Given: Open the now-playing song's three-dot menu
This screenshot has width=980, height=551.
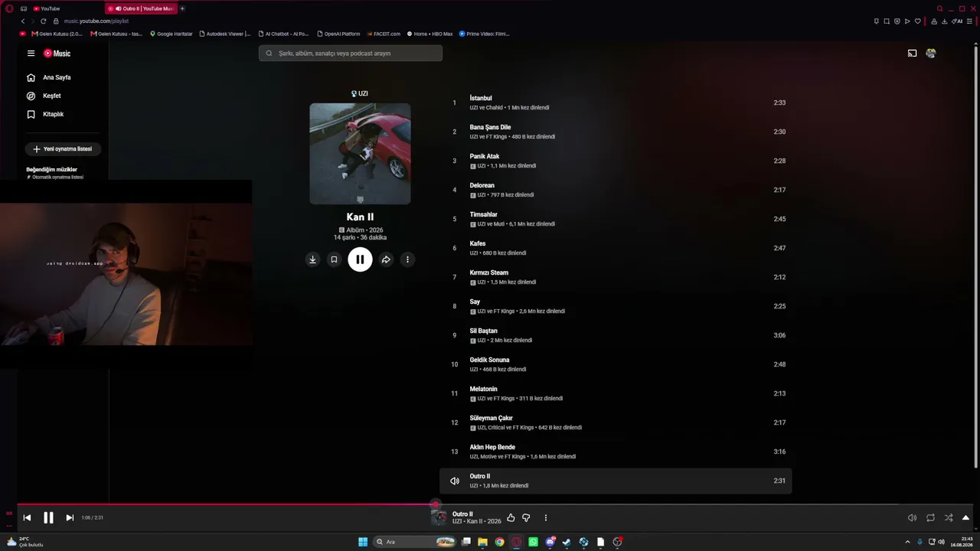Looking at the screenshot, I should (x=546, y=518).
